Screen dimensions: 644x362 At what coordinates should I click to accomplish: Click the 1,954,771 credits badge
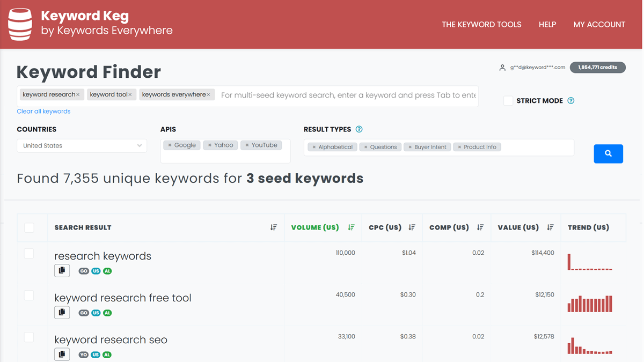(597, 68)
